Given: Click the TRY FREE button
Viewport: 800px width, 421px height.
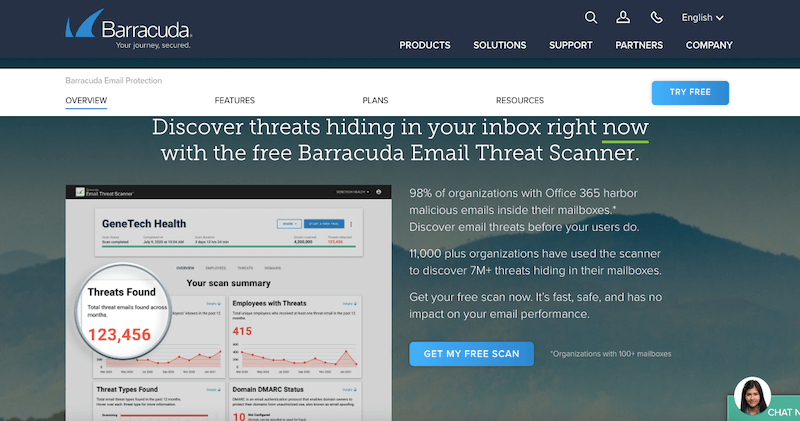Looking at the screenshot, I should [690, 92].
